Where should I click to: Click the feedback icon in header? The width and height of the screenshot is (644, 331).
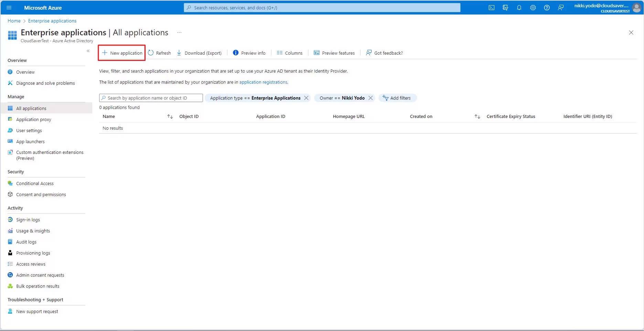coord(560,8)
